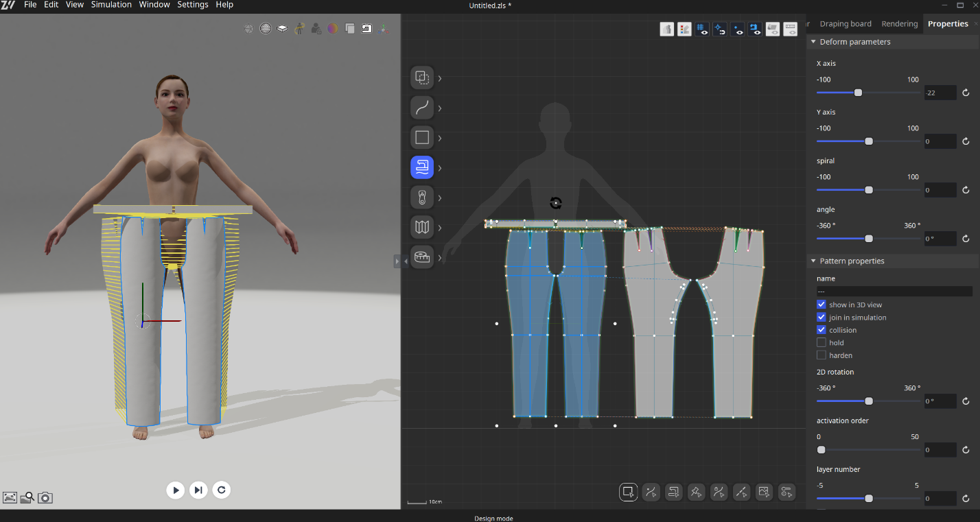Choose the rectangle pattern tool
The image size is (980, 522).
pyautogui.click(x=422, y=138)
